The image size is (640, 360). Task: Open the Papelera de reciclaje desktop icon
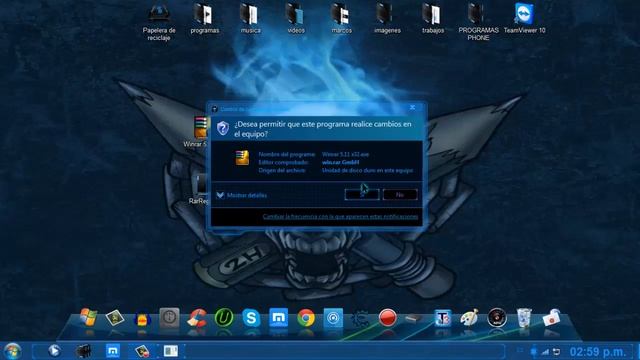tap(159, 22)
